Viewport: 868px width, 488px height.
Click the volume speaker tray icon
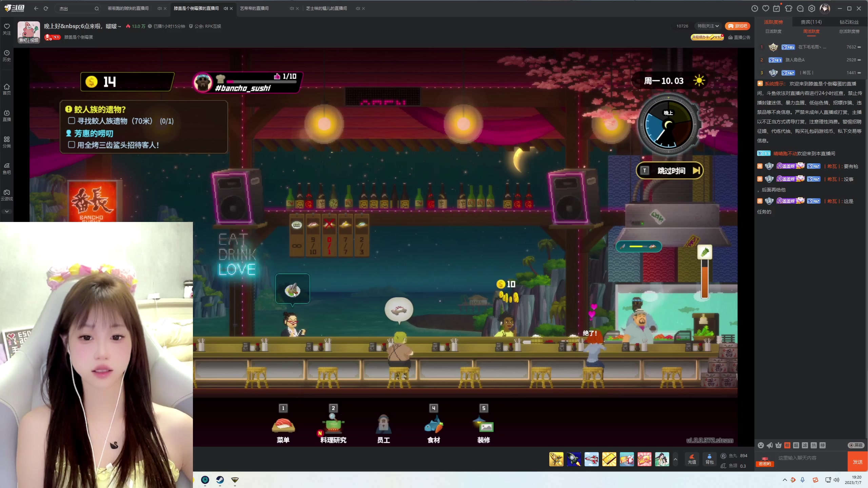click(836, 480)
